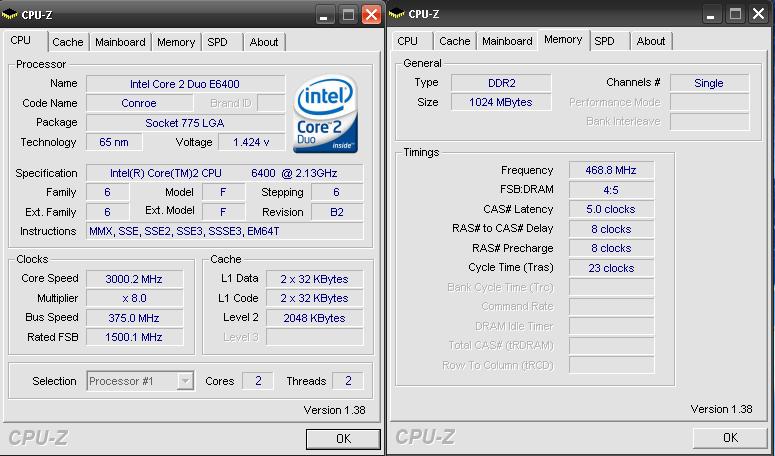
Task: Select Mainboard tab in right window
Action: tap(507, 41)
